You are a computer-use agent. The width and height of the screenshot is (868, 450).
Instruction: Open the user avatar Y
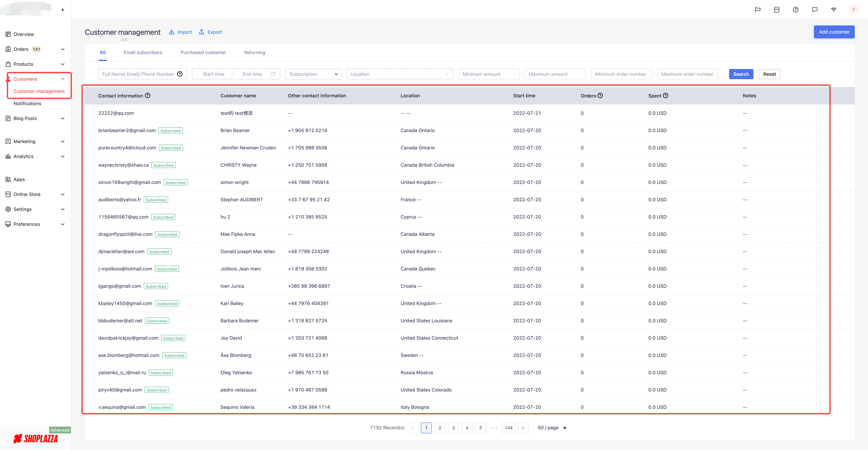click(x=853, y=10)
